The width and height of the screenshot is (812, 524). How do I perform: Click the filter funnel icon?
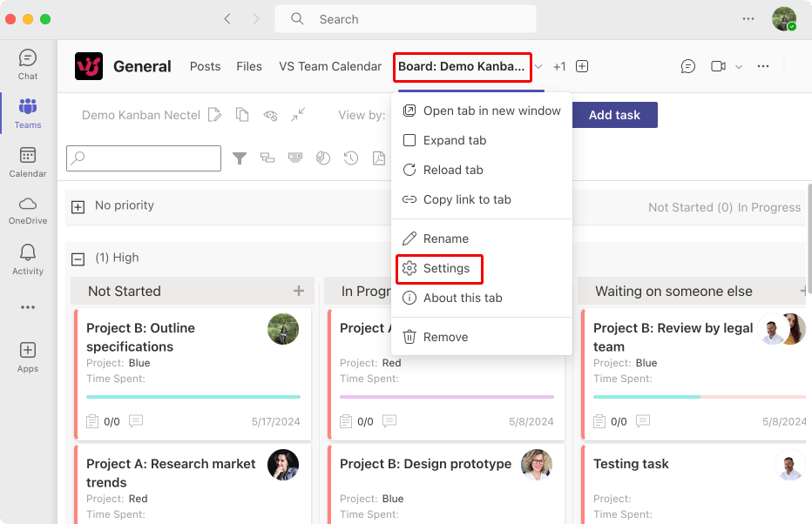coord(240,158)
